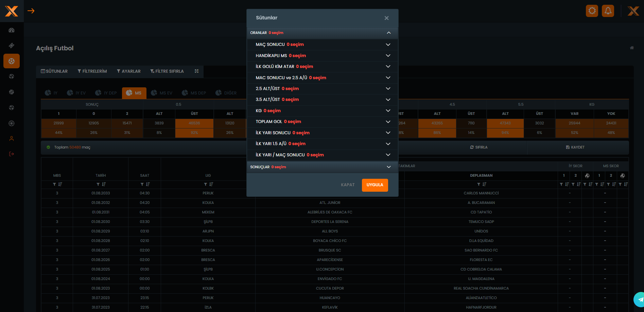The height and width of the screenshot is (312, 644).
Task: Switch to the IY DEP tab
Action: 106,93
